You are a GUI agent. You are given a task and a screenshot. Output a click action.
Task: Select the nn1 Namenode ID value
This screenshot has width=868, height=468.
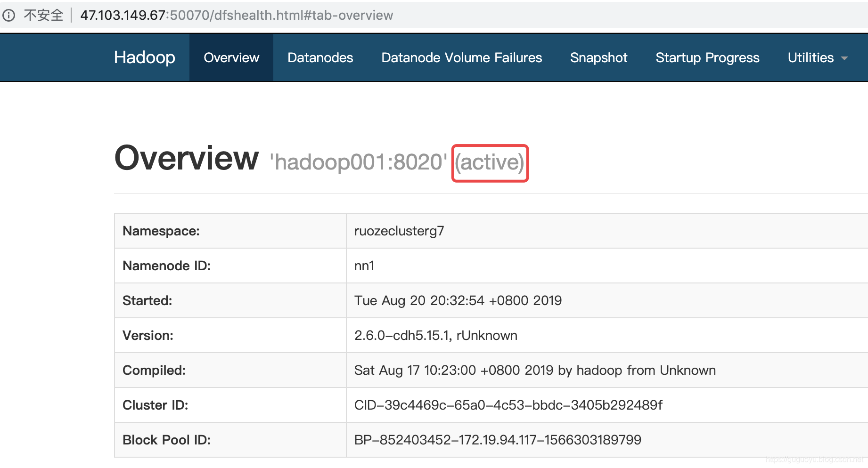click(x=364, y=266)
